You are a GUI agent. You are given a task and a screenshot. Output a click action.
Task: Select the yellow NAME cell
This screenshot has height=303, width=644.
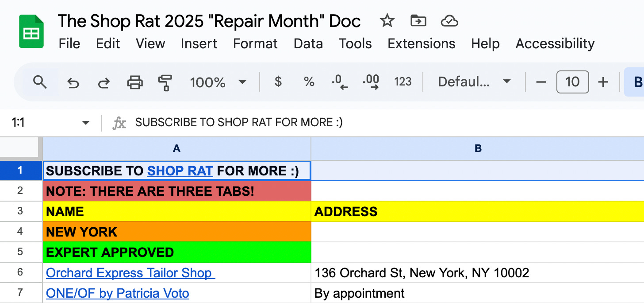[x=177, y=211]
